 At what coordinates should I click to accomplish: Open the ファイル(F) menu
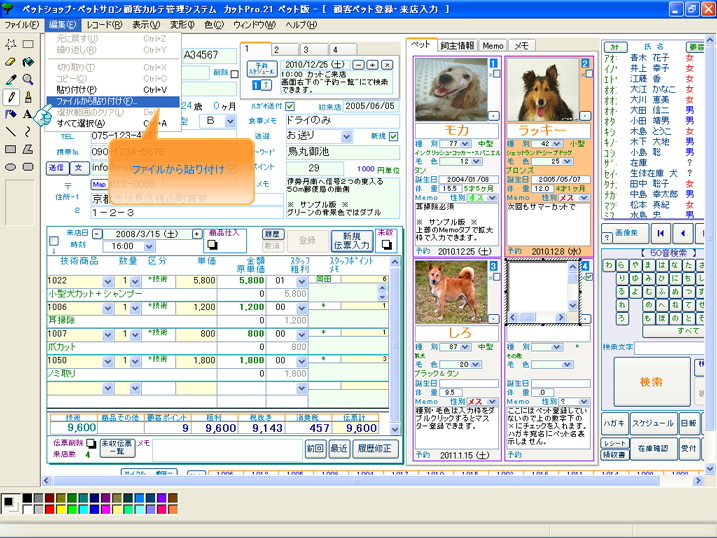tap(21, 25)
